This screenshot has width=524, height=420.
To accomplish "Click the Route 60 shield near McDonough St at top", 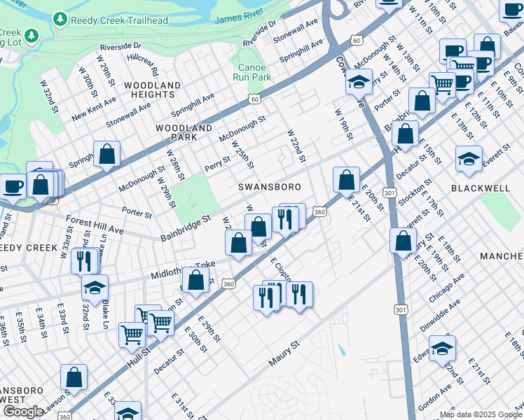I will pyautogui.click(x=357, y=41).
